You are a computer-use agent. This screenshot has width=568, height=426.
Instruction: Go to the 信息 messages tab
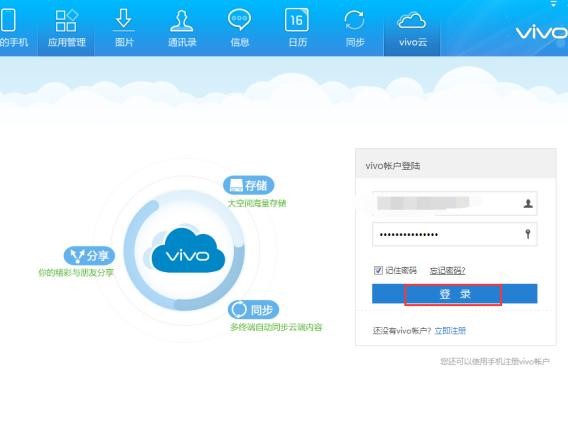239,28
